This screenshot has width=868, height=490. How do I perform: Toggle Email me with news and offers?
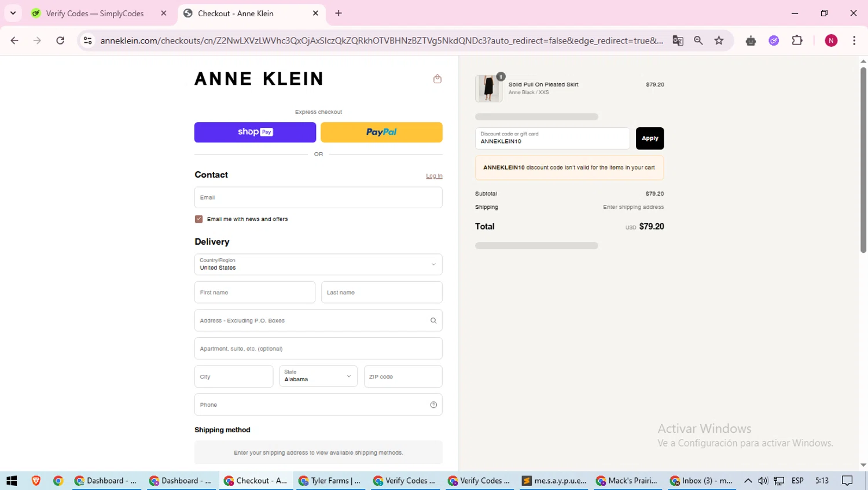point(198,219)
